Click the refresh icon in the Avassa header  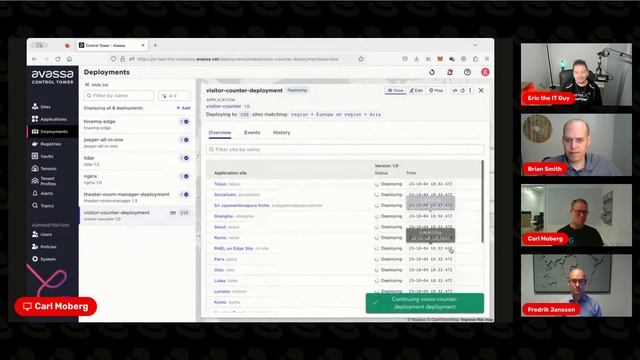pyautogui.click(x=432, y=72)
